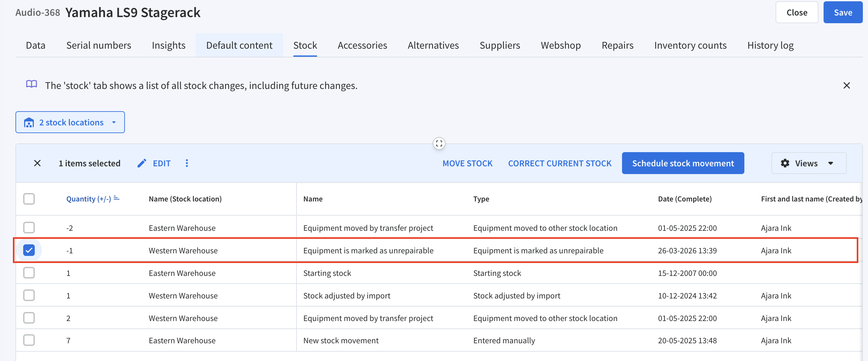Image resolution: width=868 pixels, height=361 pixels.
Task: Click the 'Starting stock' name cell
Action: 327,273
